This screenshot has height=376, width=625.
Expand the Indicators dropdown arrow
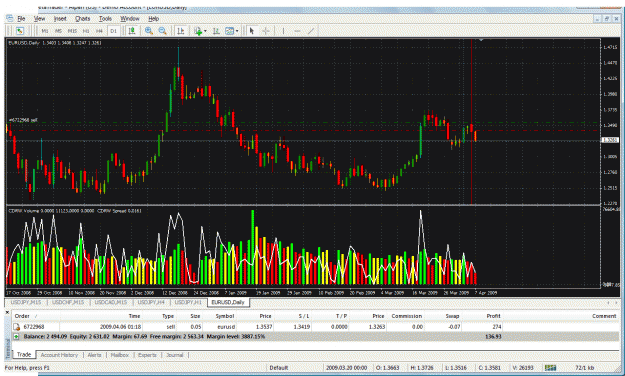point(205,31)
